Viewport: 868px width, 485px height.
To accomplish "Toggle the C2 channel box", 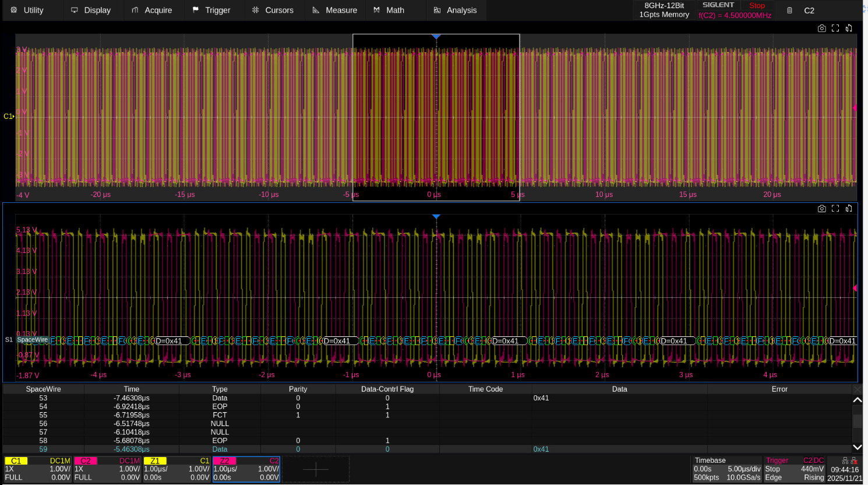I will pos(107,469).
